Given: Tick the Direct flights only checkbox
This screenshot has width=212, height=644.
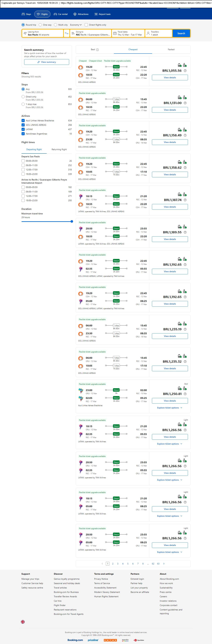Looking at the screenshot, I should click(x=86, y=25).
